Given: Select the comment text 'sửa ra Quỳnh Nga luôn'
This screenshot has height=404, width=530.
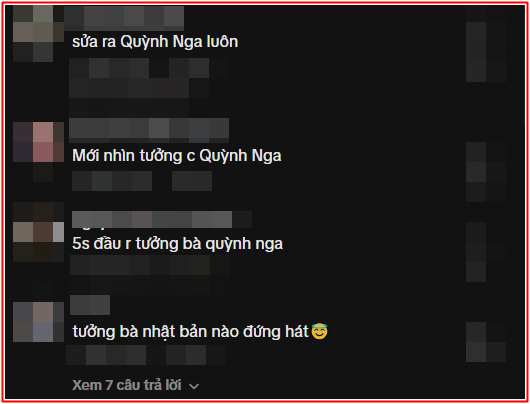Looking at the screenshot, I should click(155, 42).
